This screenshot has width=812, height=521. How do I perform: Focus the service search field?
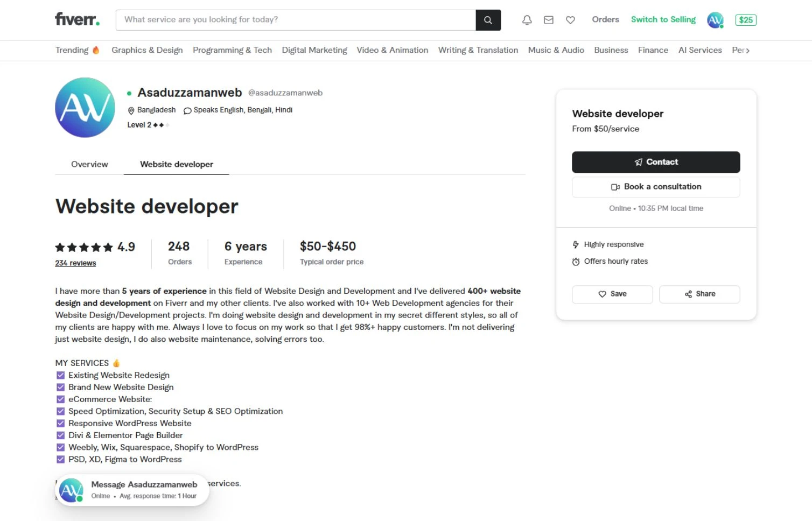coord(296,20)
